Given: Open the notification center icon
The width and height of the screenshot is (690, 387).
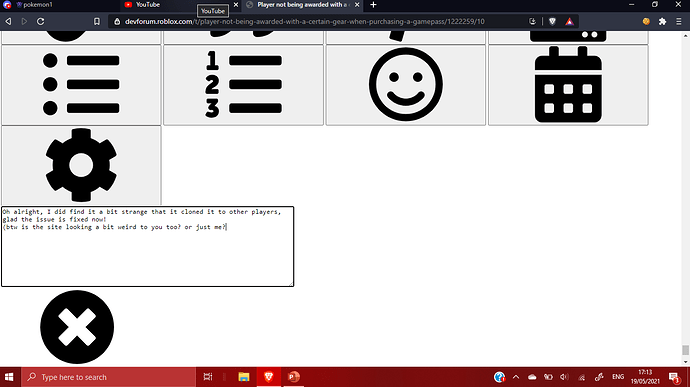Looking at the screenshot, I should (x=675, y=377).
